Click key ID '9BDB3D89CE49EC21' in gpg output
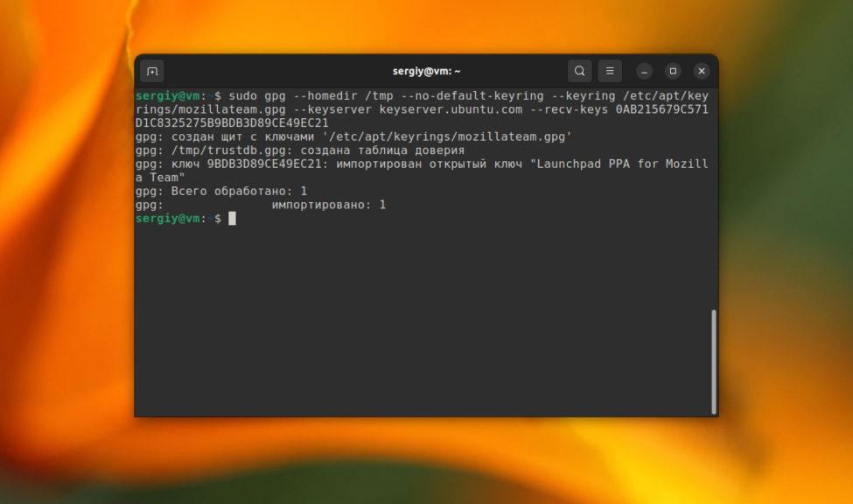The height and width of the screenshot is (504, 853). coord(264,164)
